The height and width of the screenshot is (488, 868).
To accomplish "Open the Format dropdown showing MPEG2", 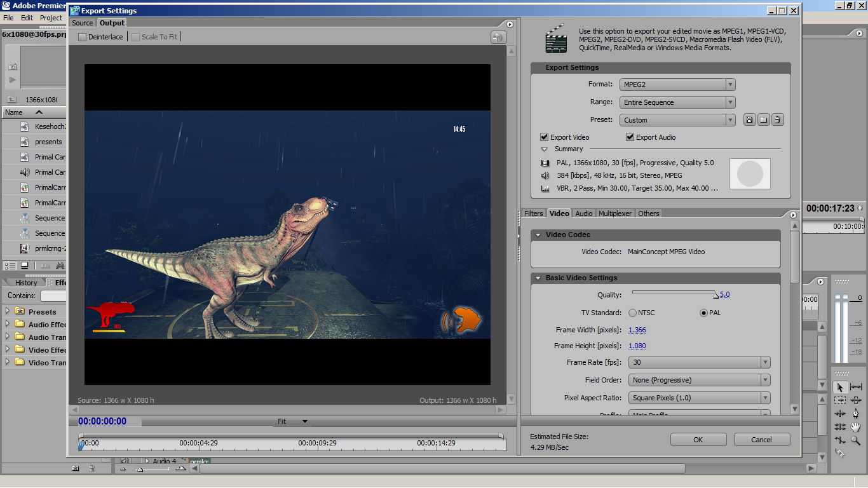I will (x=677, y=85).
